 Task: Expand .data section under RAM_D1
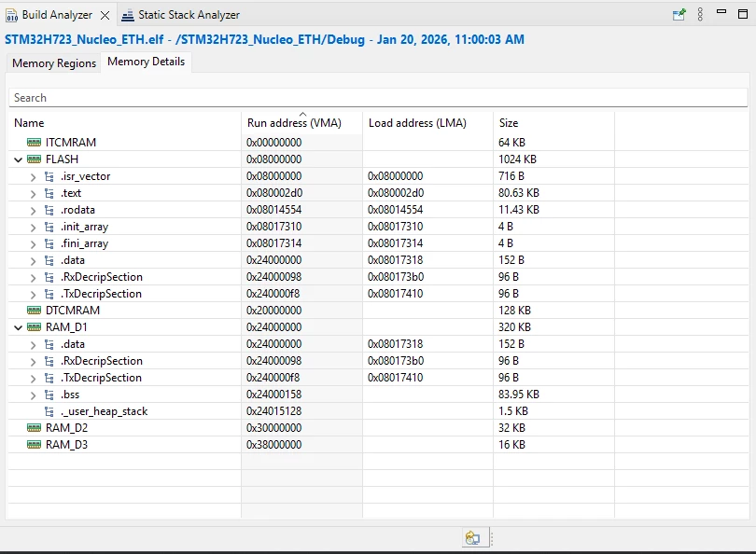33,345
